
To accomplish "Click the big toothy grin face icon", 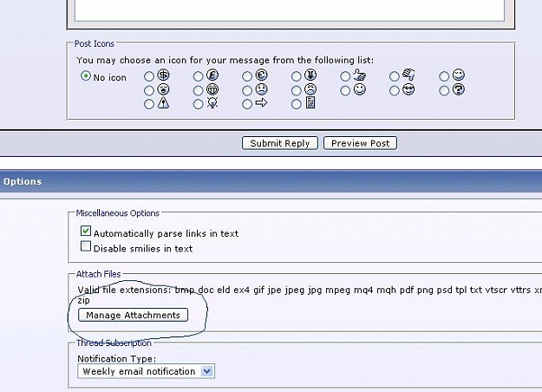I will click(212, 89).
